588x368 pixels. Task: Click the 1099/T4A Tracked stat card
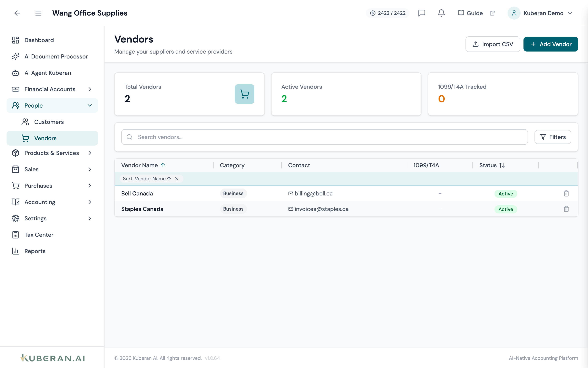503,94
